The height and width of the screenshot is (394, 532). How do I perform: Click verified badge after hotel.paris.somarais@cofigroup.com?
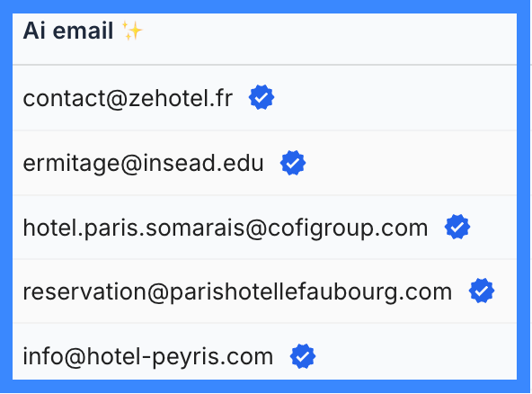[x=457, y=227]
